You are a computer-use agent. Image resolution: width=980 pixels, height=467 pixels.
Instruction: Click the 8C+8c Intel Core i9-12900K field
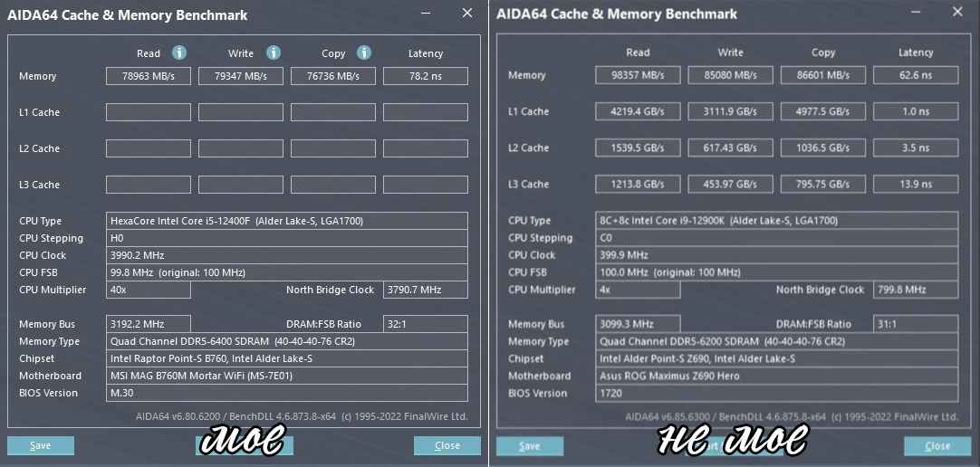[x=777, y=221]
